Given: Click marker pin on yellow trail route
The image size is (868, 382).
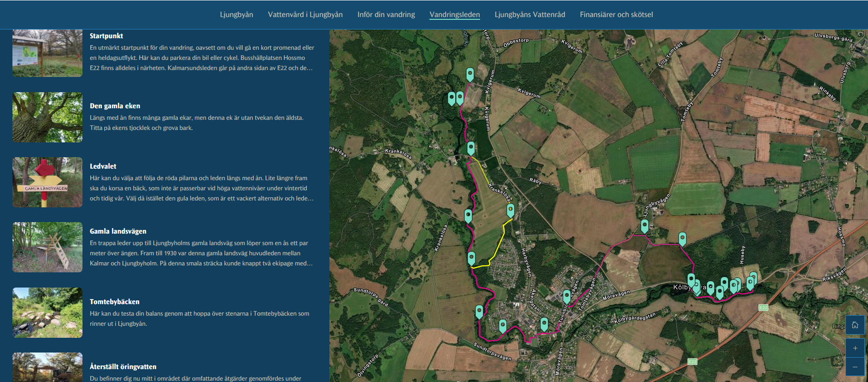Looking at the screenshot, I should click(x=510, y=210).
